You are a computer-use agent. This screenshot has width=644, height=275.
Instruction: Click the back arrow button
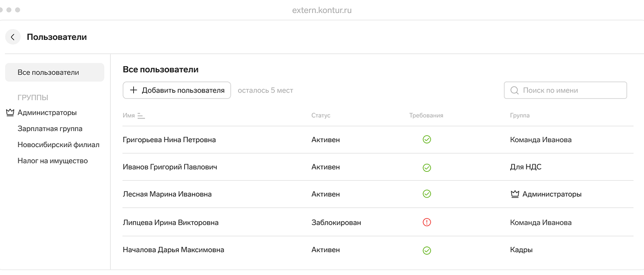tap(13, 37)
